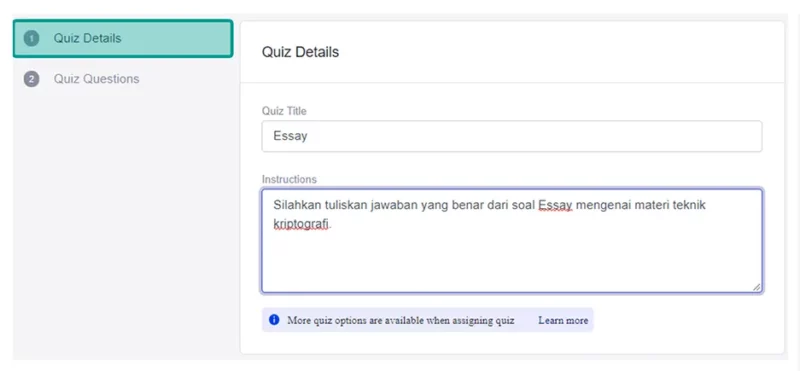Click the Instructions textarea resize grip
The width and height of the screenshot is (800, 371).
tap(757, 287)
